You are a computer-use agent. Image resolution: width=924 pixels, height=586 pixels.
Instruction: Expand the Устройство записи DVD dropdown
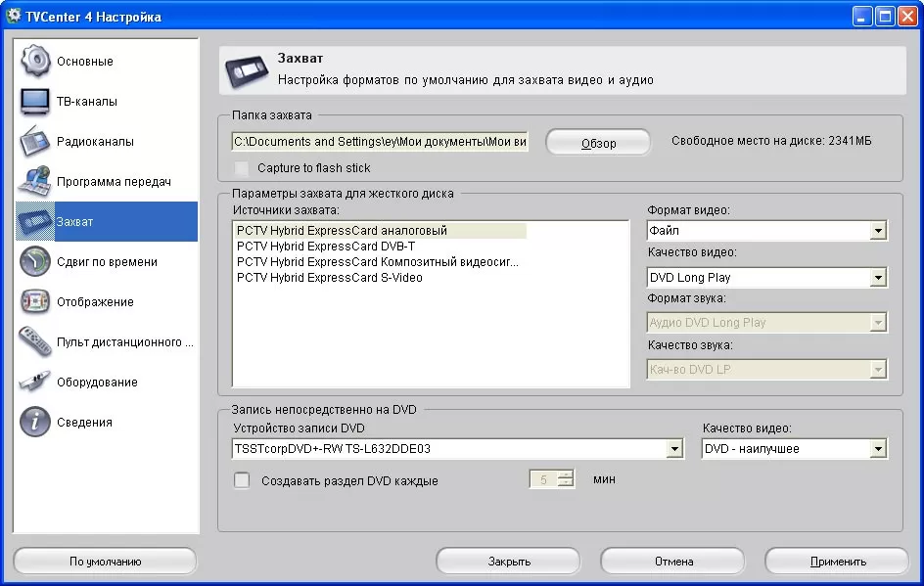[x=674, y=449]
